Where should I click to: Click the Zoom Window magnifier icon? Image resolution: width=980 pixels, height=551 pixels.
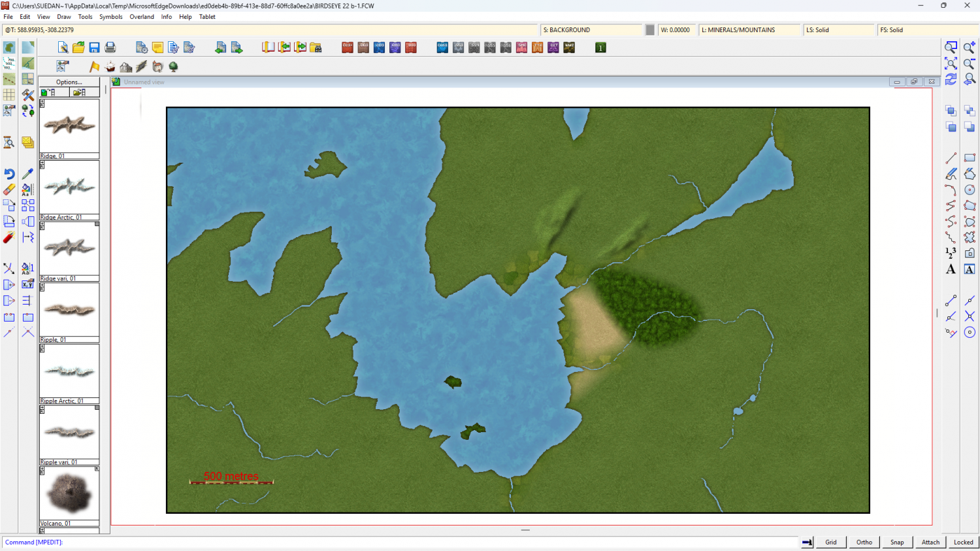[951, 48]
